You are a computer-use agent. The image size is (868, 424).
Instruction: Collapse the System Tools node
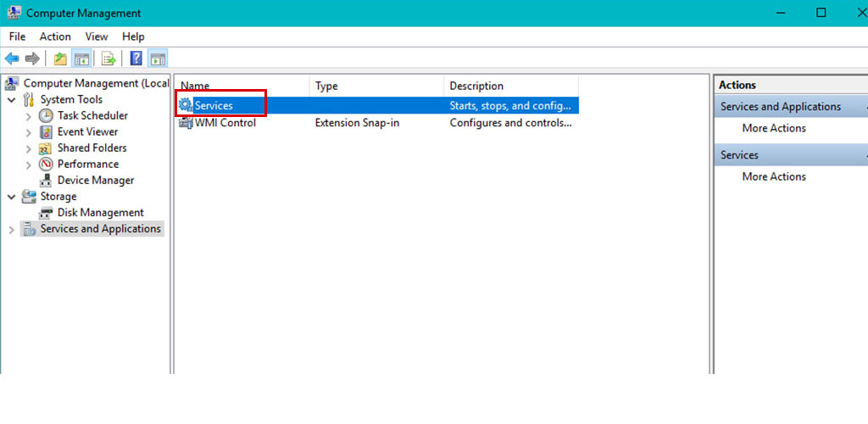click(12, 100)
